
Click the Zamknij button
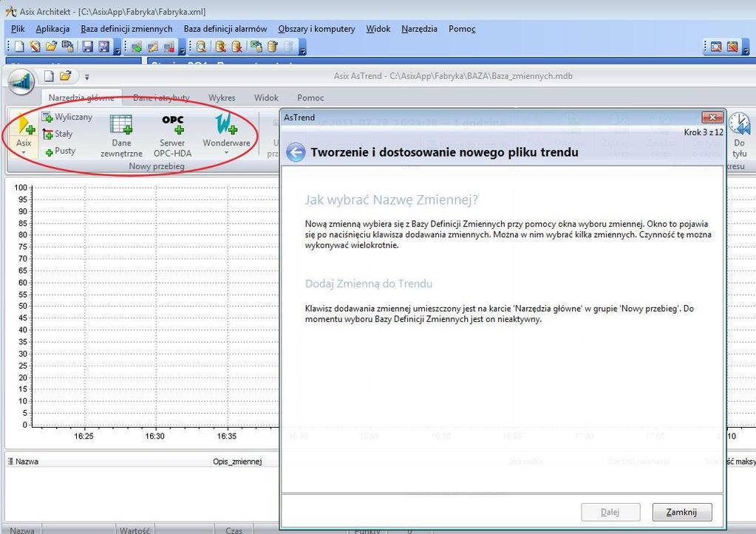pos(682,512)
